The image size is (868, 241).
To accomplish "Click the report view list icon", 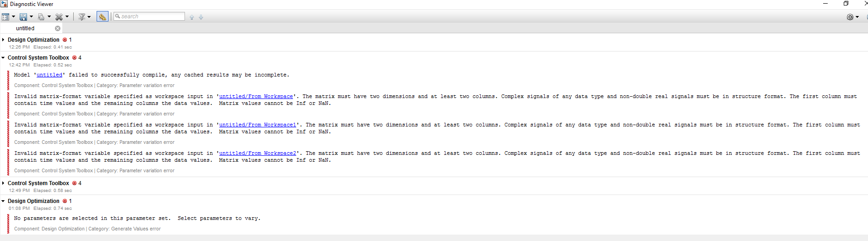I will [x=5, y=17].
